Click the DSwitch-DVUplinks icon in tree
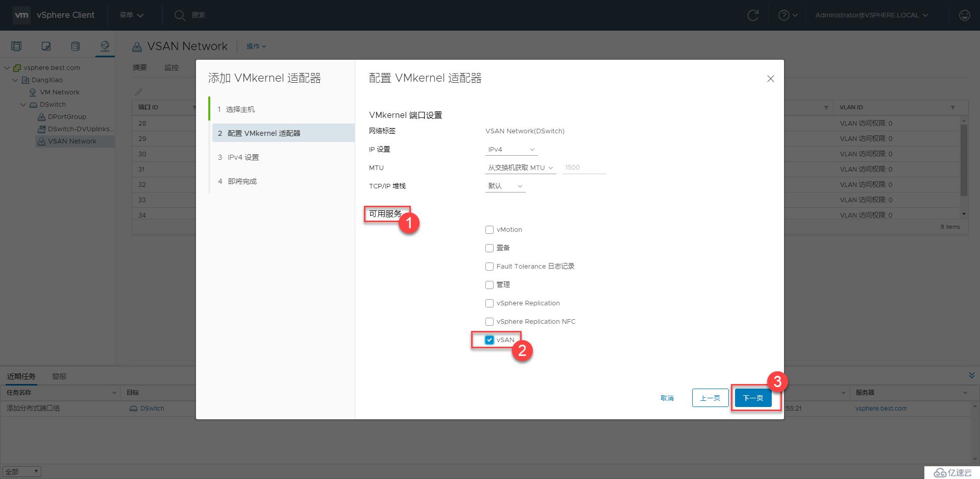 point(42,129)
